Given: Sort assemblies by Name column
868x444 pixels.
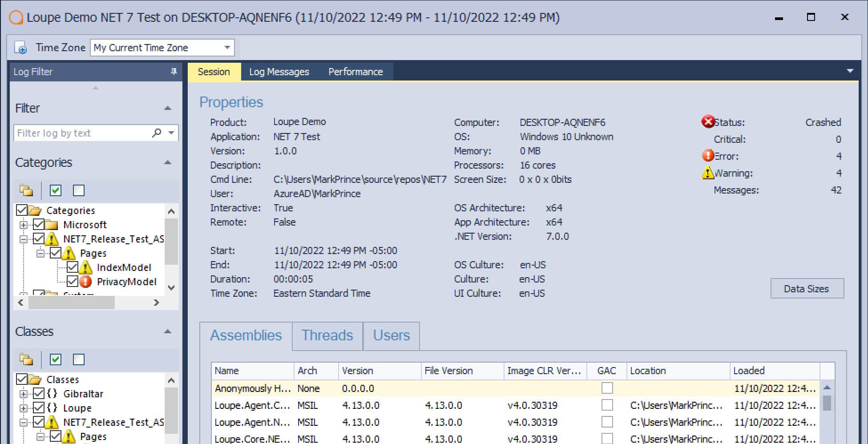Looking at the screenshot, I should pos(252,371).
